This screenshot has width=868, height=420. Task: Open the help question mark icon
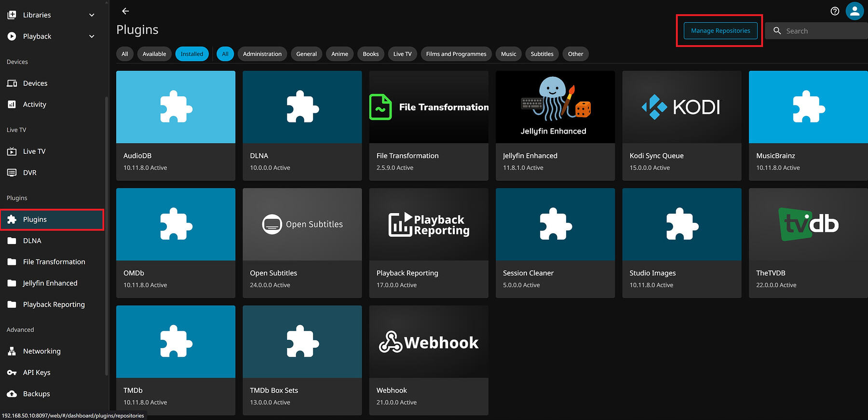coord(835,11)
